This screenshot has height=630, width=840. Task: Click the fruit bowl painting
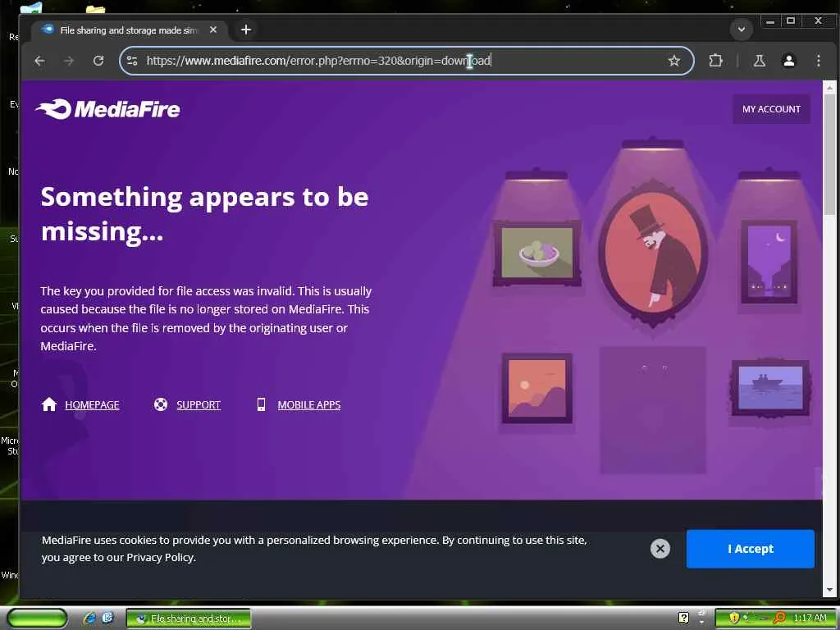(x=537, y=253)
